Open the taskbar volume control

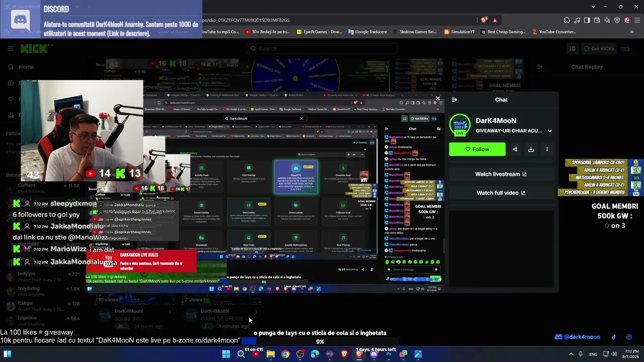614,354
